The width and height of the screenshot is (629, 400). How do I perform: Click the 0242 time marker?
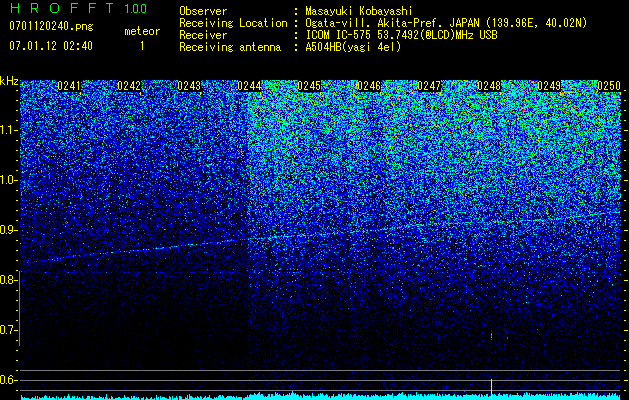(129, 86)
